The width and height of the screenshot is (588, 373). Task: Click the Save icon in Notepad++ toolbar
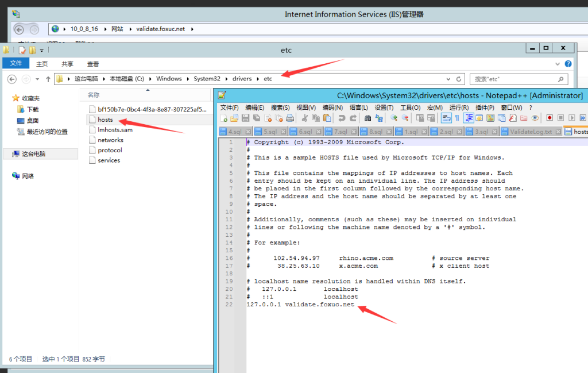[245, 118]
